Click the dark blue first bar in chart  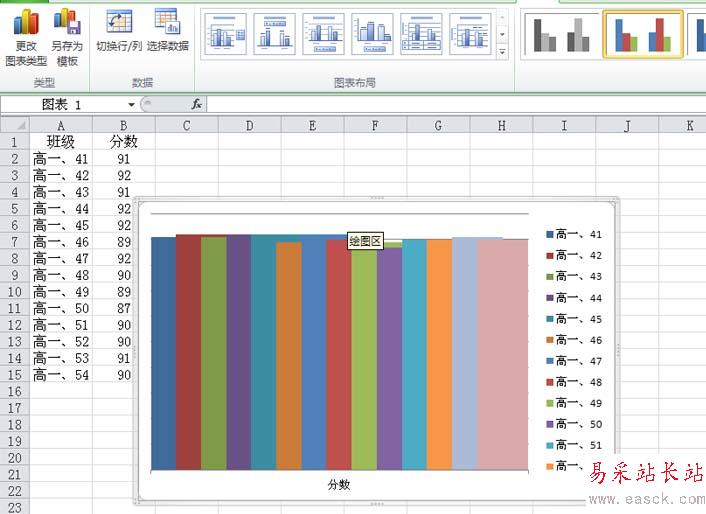163,353
